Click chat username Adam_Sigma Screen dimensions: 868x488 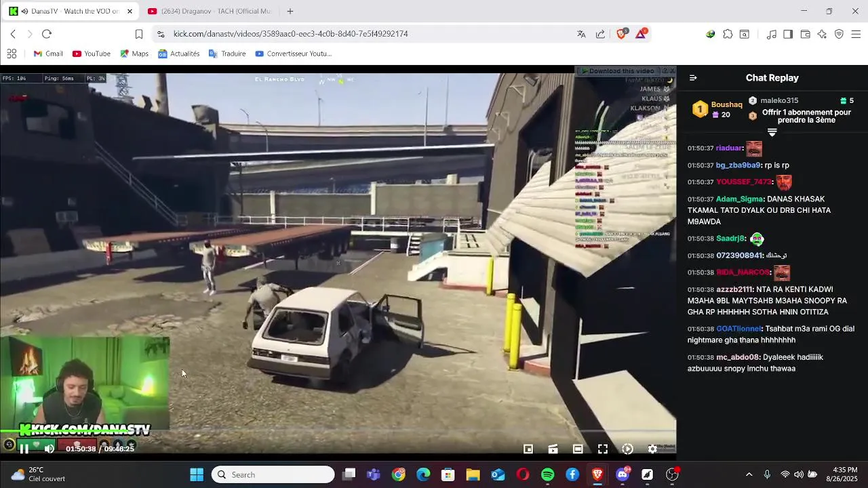pyautogui.click(x=740, y=199)
